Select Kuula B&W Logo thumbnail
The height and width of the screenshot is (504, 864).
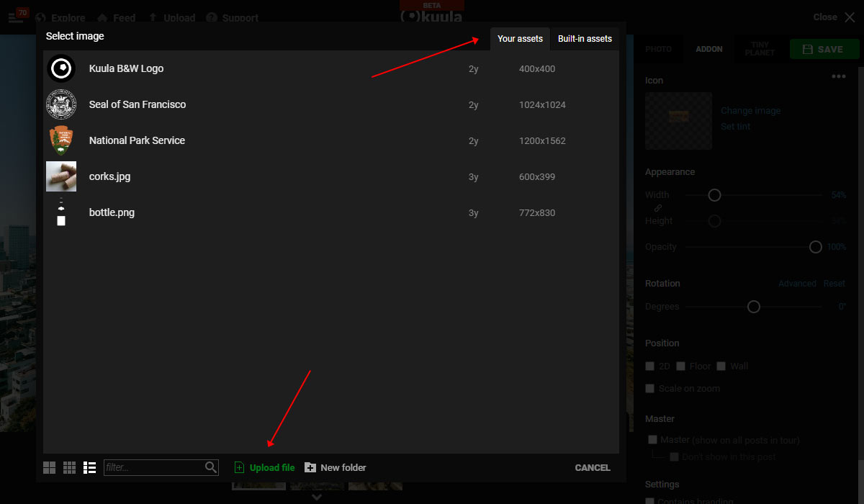point(61,68)
